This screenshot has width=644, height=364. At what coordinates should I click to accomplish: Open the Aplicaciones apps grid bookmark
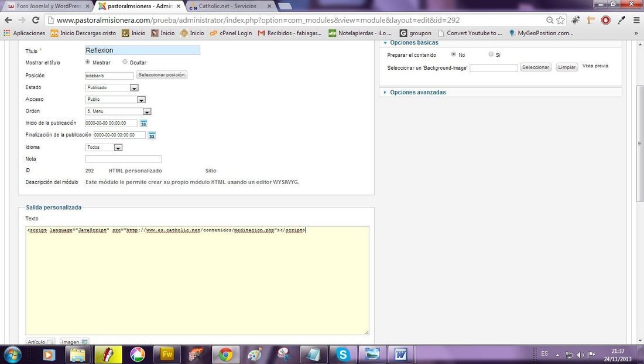(x=24, y=33)
